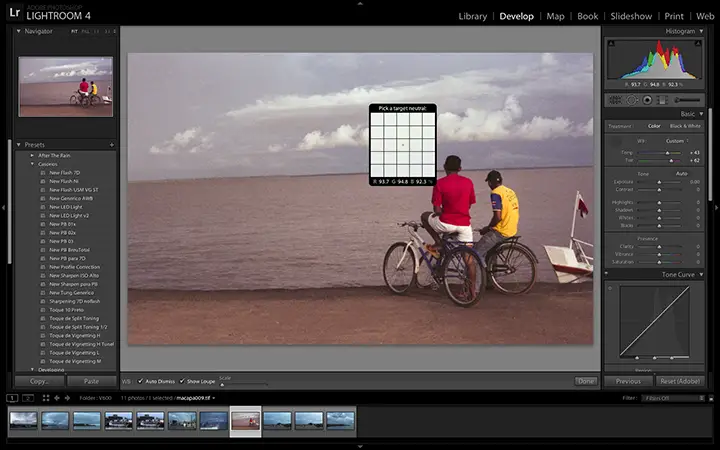Expand the After The Rain preset folder
Screen dimensions: 720x450
pyautogui.click(x=32, y=155)
